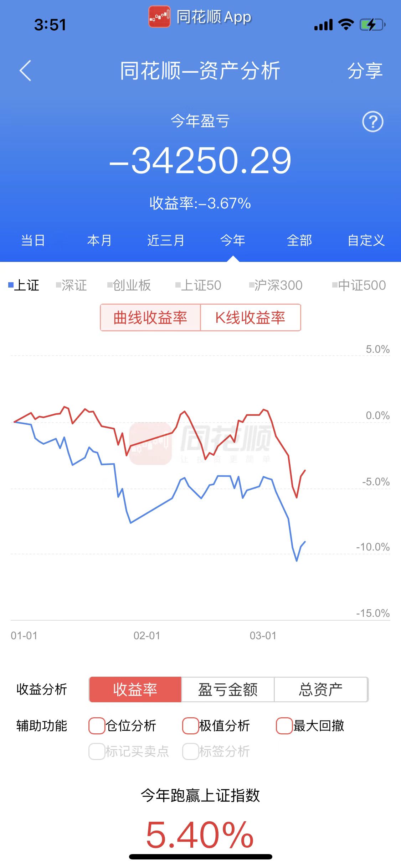The height and width of the screenshot is (868, 401).
Task: Show the 总资产 analysis view
Action: (321, 689)
